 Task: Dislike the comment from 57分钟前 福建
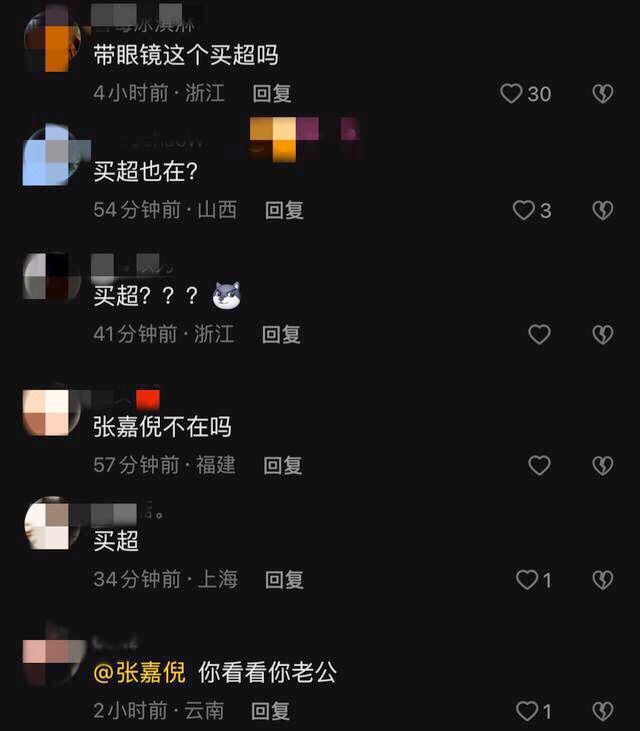point(603,465)
